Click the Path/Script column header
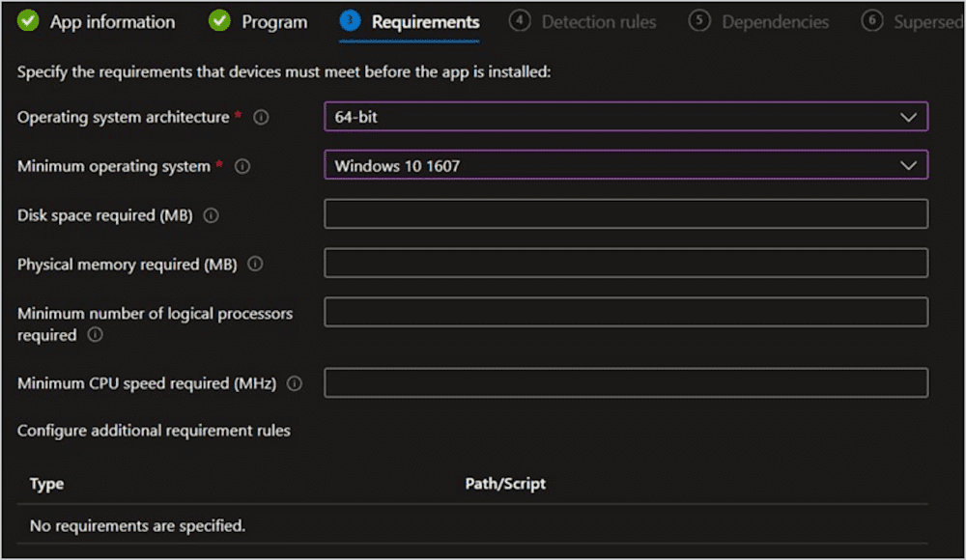Viewport: 966px width, 560px height. (505, 484)
